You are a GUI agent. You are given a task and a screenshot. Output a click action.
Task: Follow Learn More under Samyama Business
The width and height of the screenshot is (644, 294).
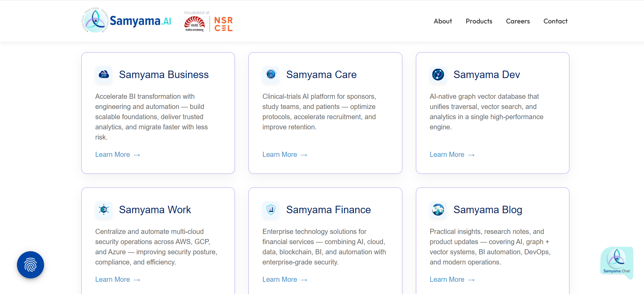[118, 154]
